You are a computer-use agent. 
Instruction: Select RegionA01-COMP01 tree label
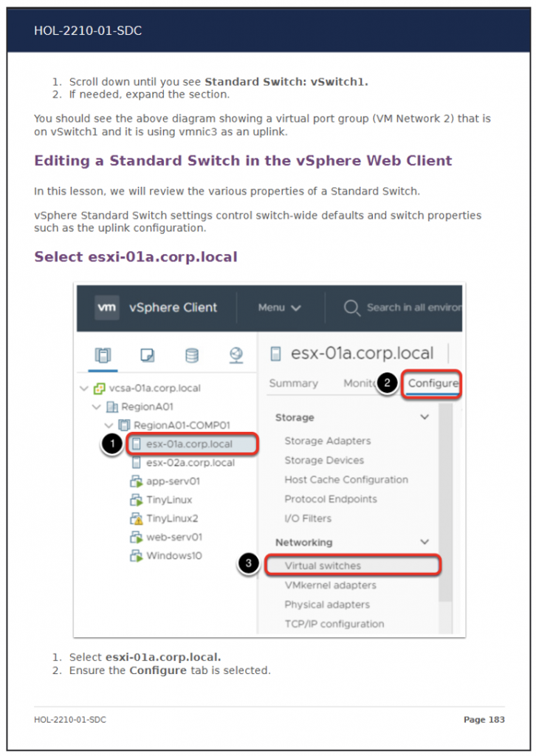pos(182,425)
